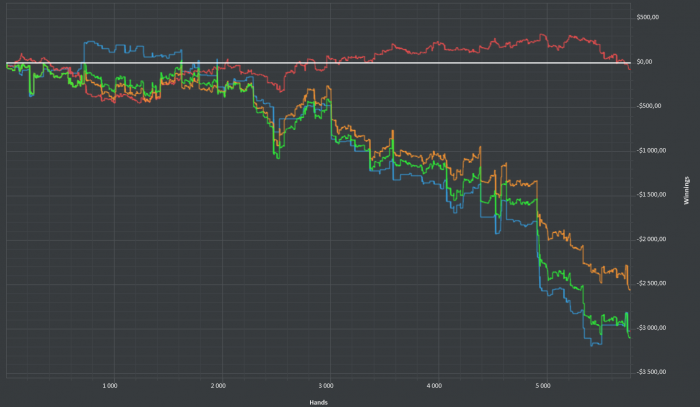Click the -$3 500,00 bottom axis label
Image resolution: width=700 pixels, height=407 pixels.
pyautogui.click(x=651, y=372)
